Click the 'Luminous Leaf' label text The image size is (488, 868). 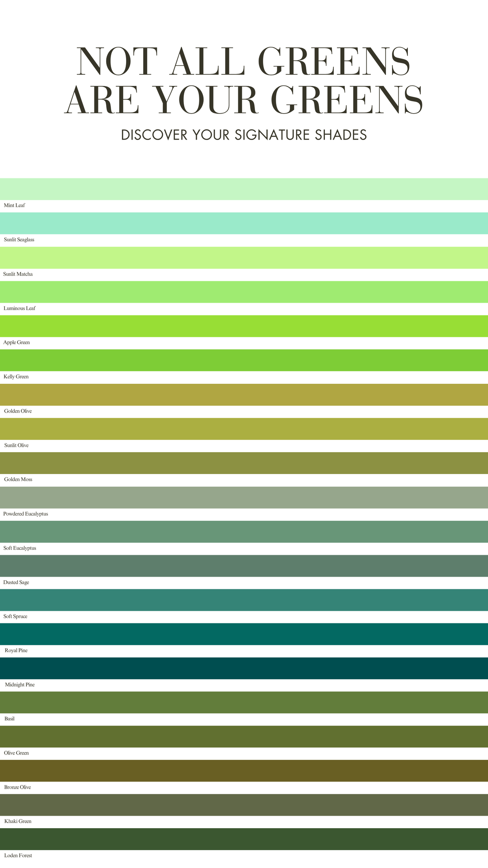tap(20, 308)
